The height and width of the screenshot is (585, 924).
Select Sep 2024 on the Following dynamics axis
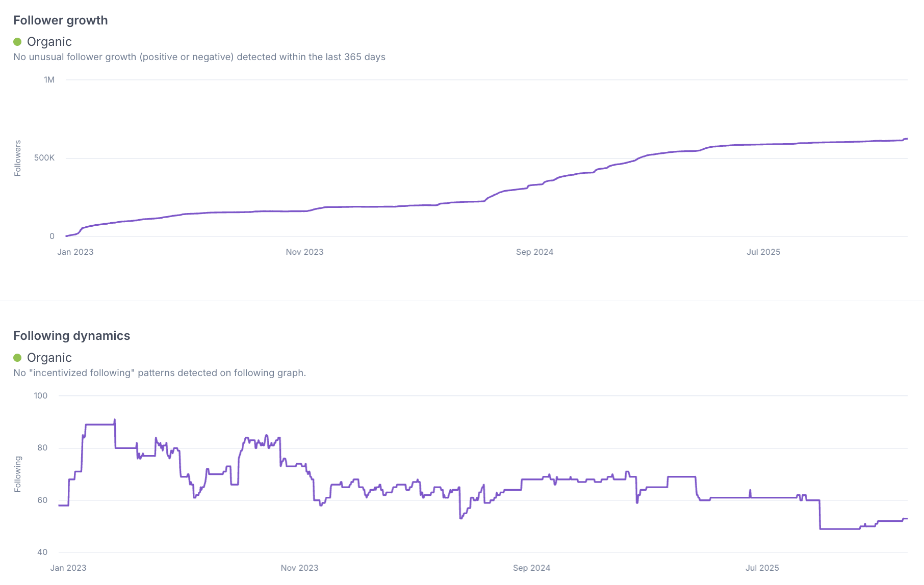click(x=531, y=568)
